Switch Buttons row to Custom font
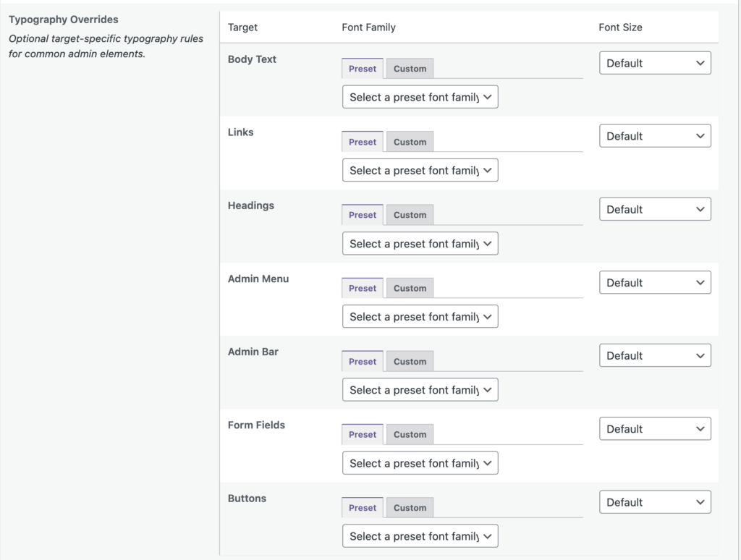 click(x=410, y=507)
